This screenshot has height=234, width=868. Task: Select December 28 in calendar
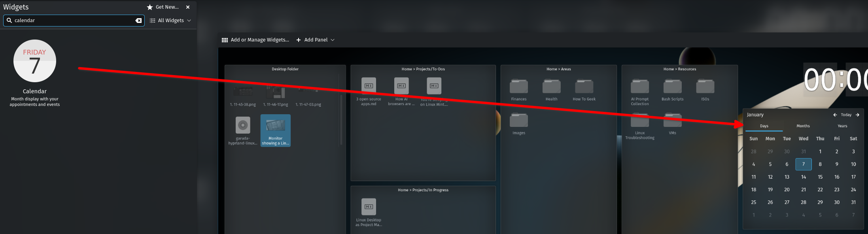click(754, 151)
